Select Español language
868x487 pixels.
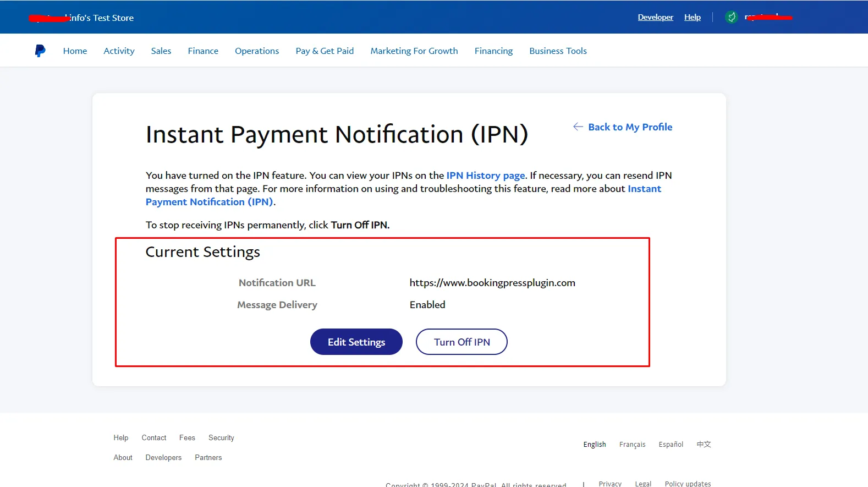coord(671,445)
